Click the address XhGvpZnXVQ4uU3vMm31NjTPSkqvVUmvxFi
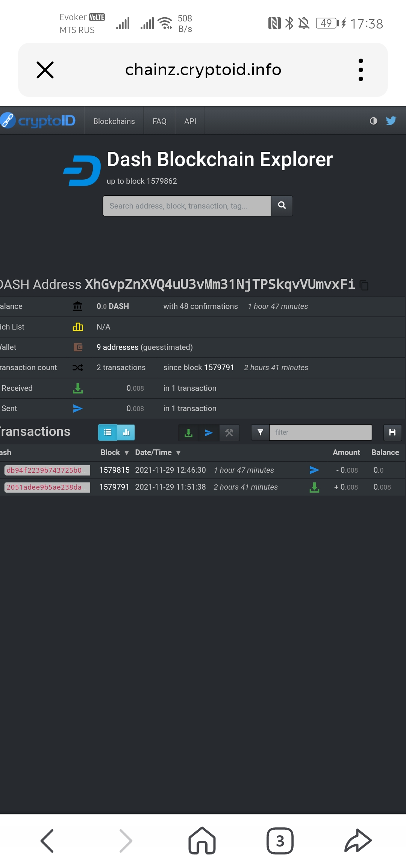406x868 pixels. [x=220, y=284]
